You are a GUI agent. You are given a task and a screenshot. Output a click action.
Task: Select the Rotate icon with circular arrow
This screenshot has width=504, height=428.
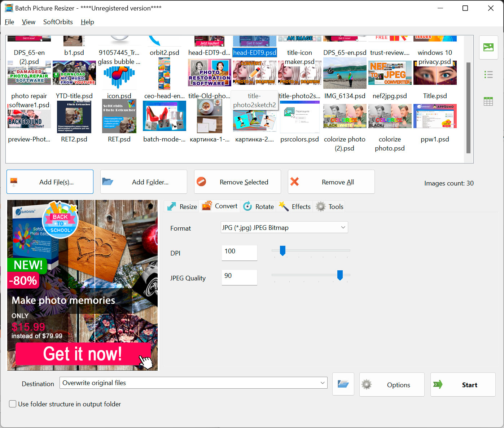click(248, 206)
